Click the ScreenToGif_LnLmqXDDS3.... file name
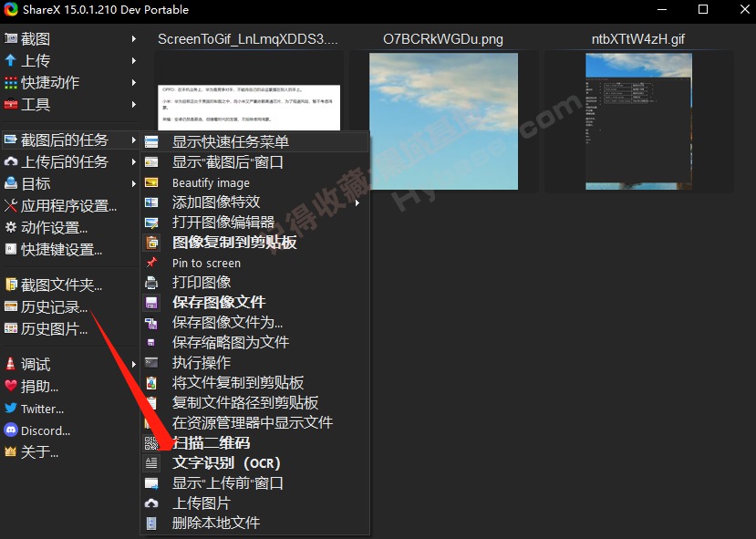The image size is (756, 539). click(x=248, y=39)
